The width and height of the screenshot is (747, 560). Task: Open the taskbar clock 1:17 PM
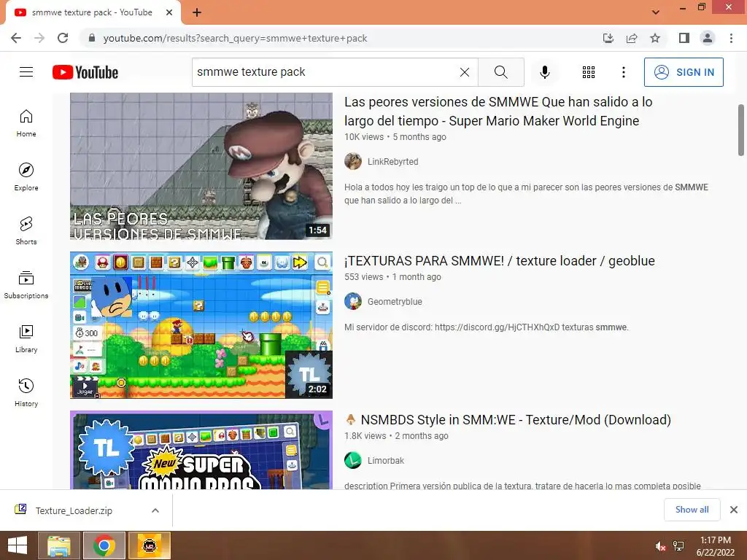[716, 545]
